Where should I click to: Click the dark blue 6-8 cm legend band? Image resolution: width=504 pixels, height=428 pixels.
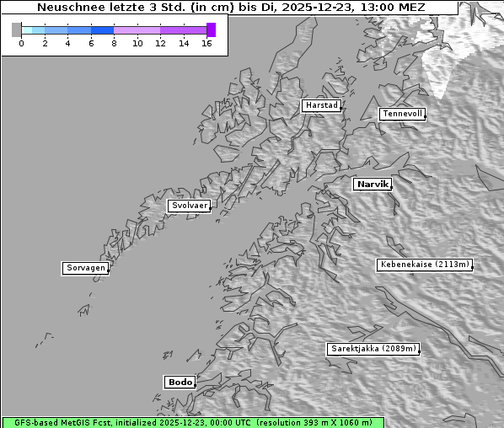click(x=103, y=30)
